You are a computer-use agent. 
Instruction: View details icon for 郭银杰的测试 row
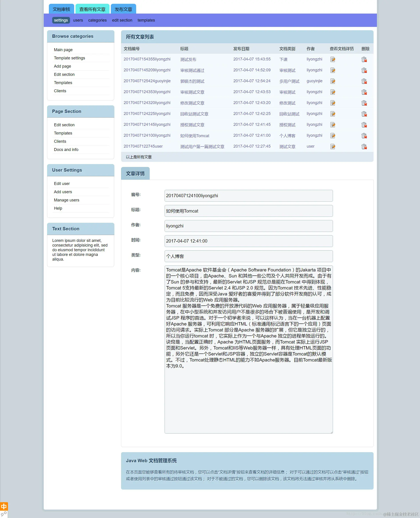[333, 81]
